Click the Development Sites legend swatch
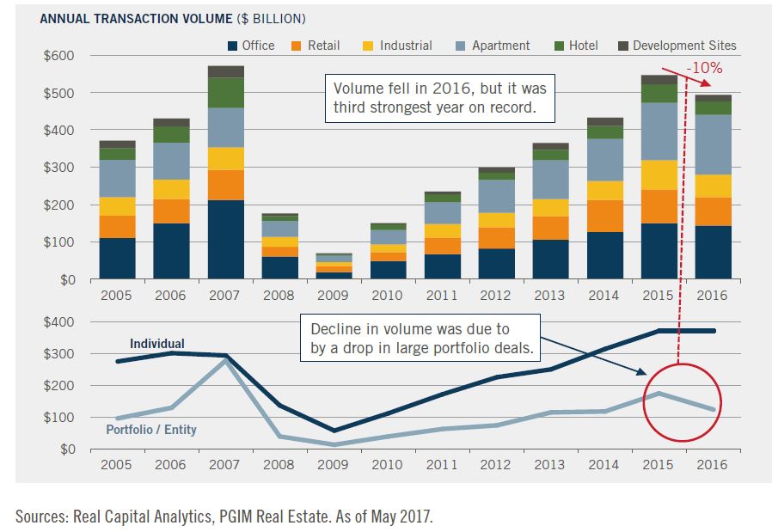 click(x=622, y=46)
